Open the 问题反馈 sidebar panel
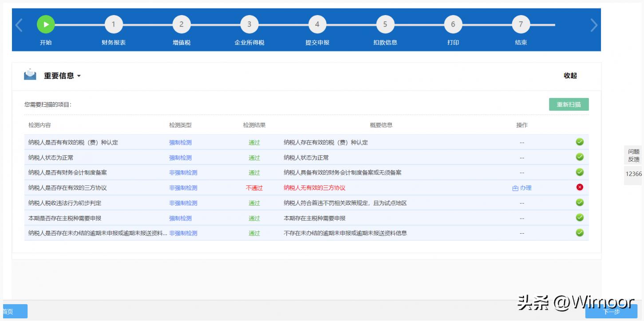The image size is (644, 321). (633, 156)
